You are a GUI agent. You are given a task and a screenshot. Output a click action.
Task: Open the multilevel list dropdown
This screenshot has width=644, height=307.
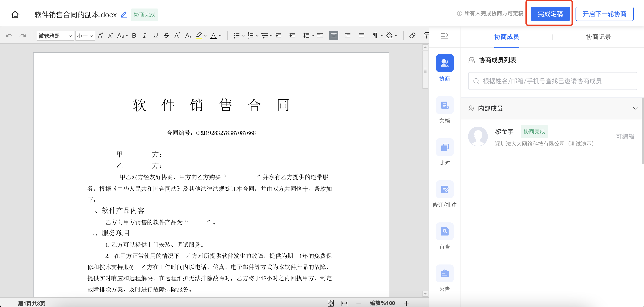[x=271, y=36]
